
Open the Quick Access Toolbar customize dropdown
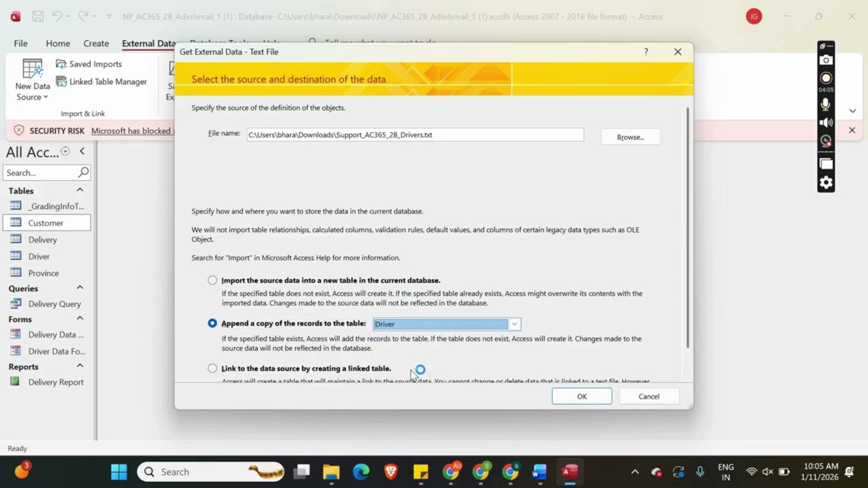tap(111, 16)
